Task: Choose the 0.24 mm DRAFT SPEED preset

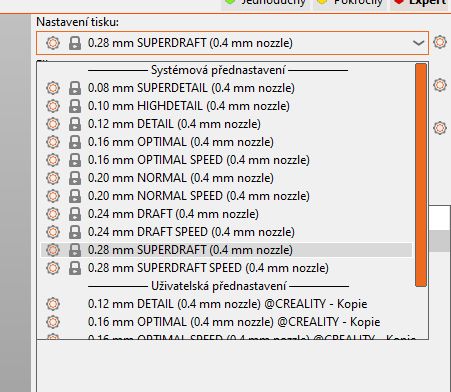Action: [226, 232]
